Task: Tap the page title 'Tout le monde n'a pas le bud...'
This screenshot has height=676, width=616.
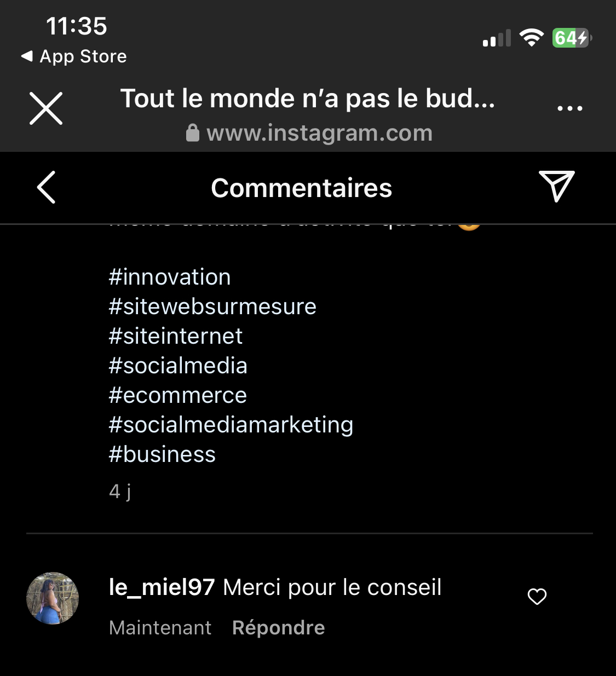Action: tap(307, 99)
